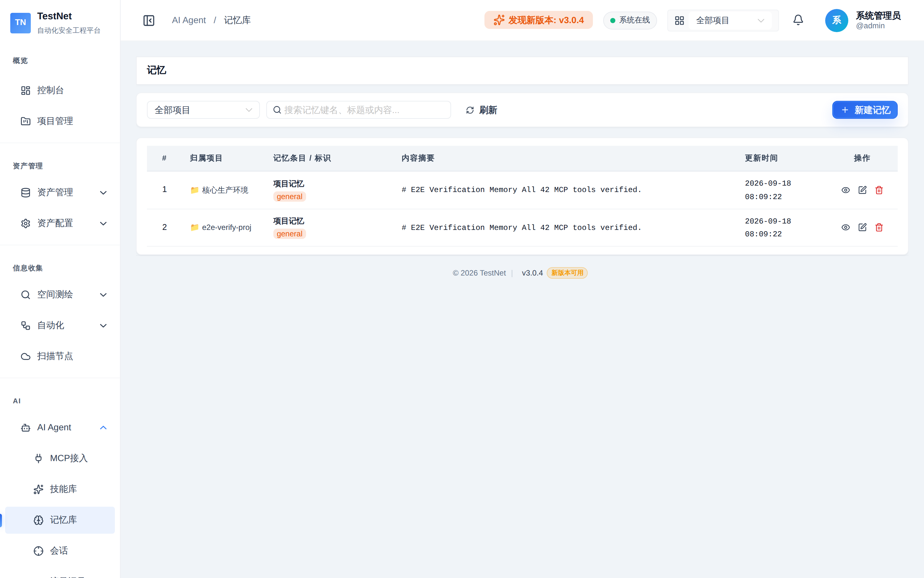This screenshot has height=578, width=924.
Task: View memory entry for 核心生产环境
Action: 845,190
